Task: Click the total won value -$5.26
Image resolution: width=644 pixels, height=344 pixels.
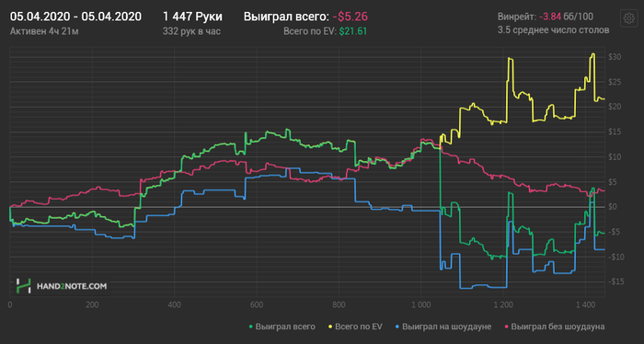Action: 351,17
